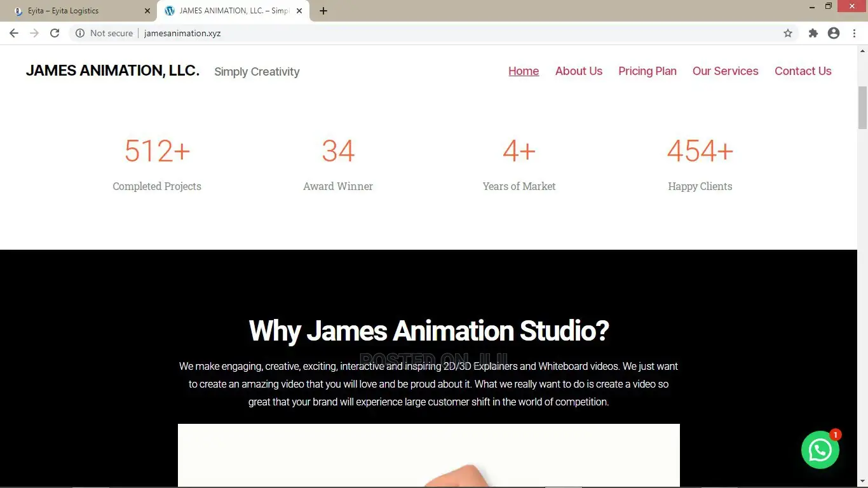
Task: Click the WordPress favicon on active tab
Action: pos(169,11)
